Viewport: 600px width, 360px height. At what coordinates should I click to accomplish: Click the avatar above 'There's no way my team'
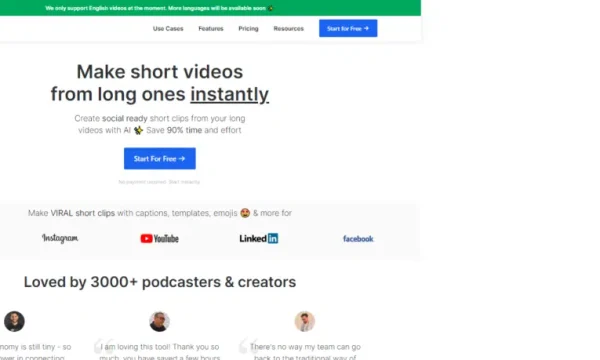pyautogui.click(x=305, y=321)
